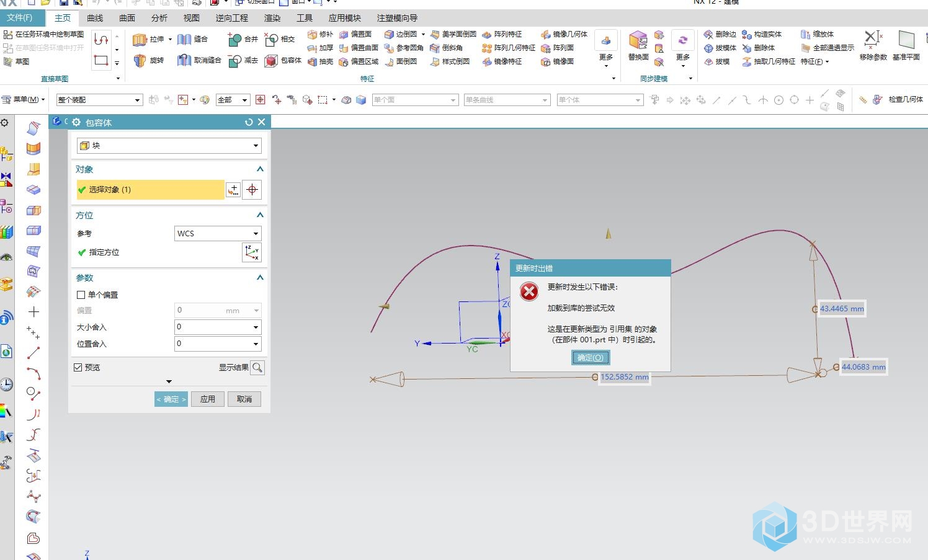Screen dimensions: 928x560
Task: Click the 应用 apply button
Action: tap(208, 399)
